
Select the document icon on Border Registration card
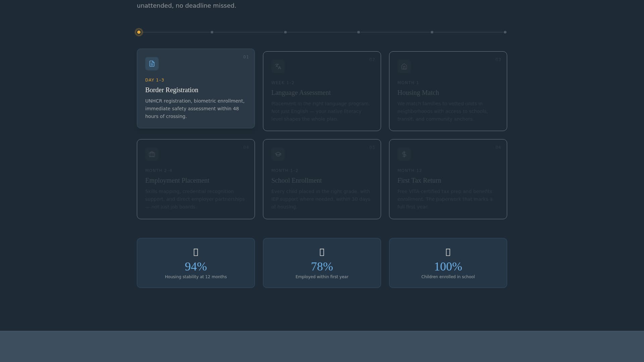[152, 64]
